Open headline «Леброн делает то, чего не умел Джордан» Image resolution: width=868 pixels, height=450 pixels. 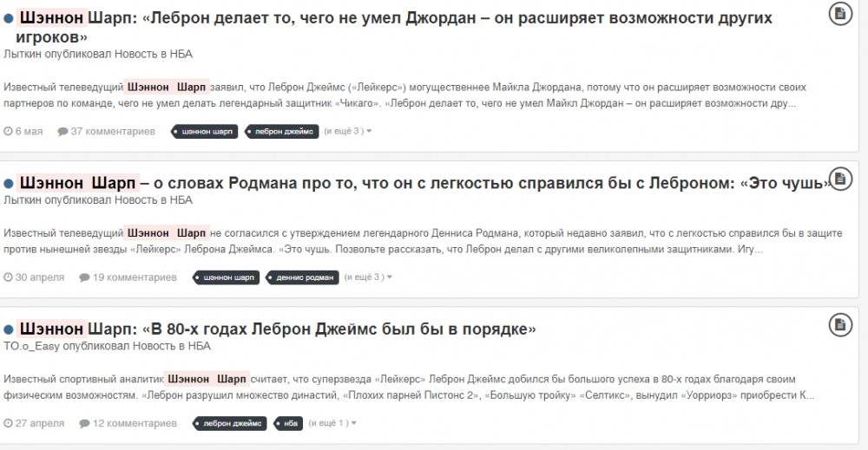click(393, 27)
